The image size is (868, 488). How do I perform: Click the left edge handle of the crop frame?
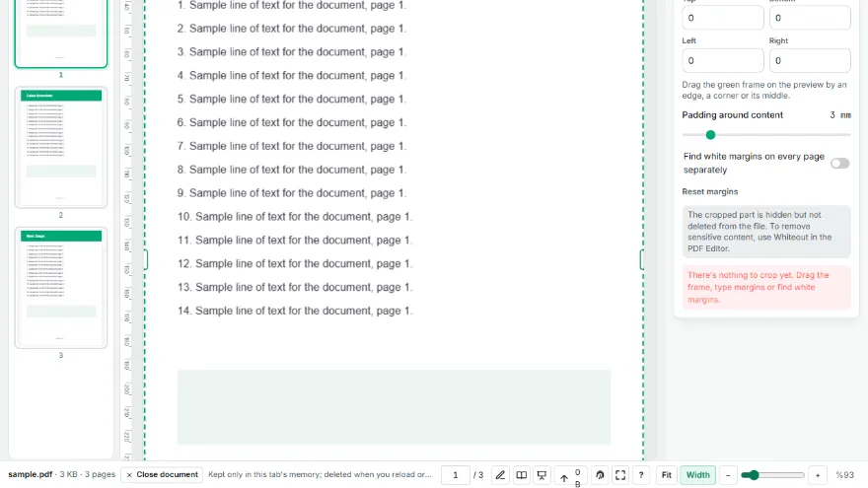pyautogui.click(x=146, y=259)
